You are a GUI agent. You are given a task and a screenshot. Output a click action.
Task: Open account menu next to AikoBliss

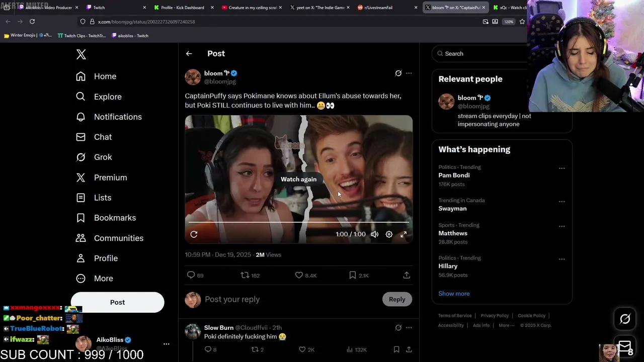coord(166,344)
